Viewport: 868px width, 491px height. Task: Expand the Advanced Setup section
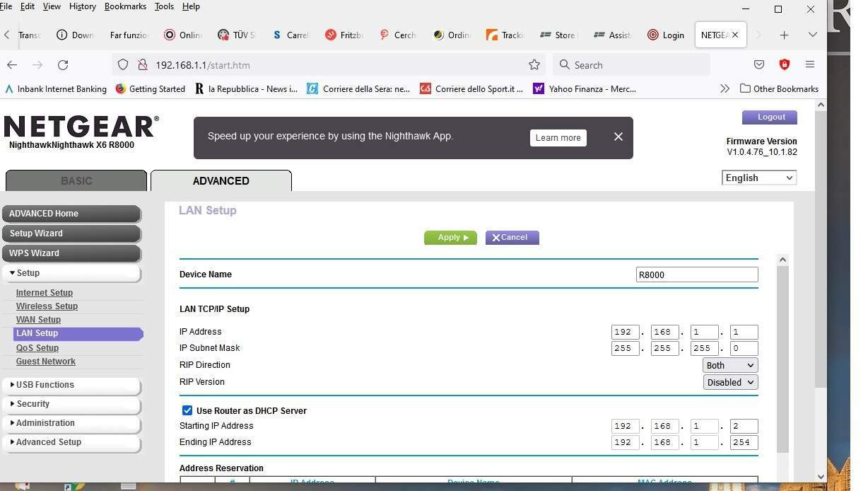71,442
